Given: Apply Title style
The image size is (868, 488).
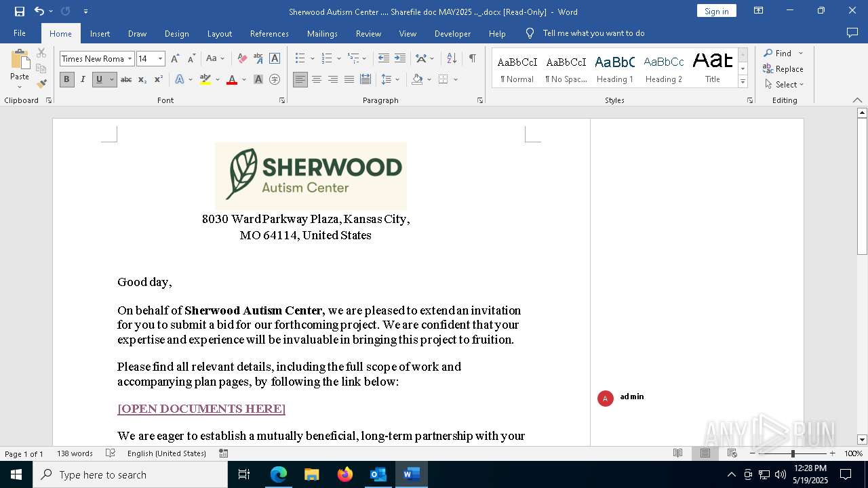Looking at the screenshot, I should (713, 68).
